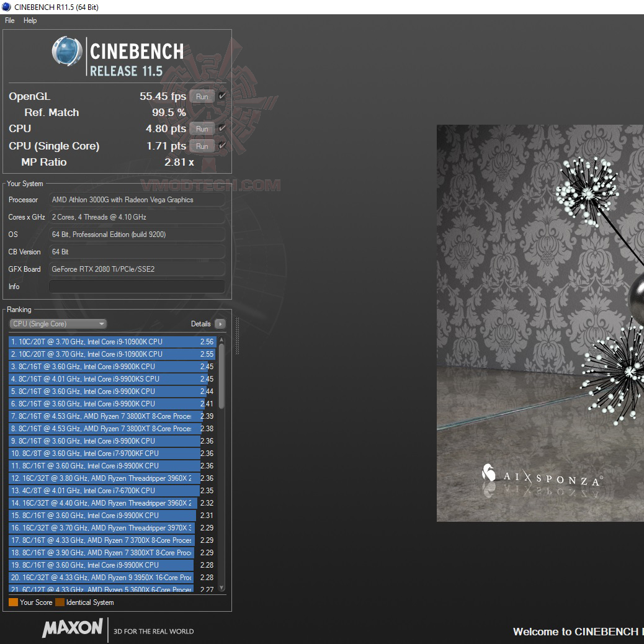
Task: Click the Cinebench globe logo
Action: click(67, 51)
